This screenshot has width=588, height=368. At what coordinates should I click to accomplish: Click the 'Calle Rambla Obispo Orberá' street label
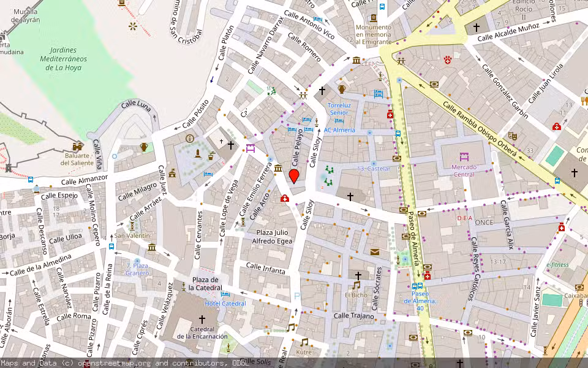(480, 129)
